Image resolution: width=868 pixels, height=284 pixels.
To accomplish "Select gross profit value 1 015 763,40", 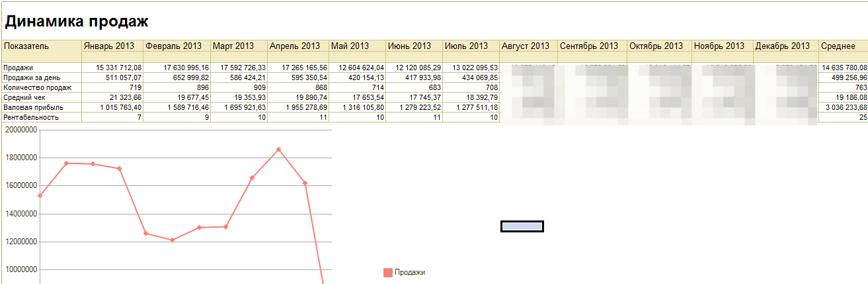I will tap(112, 107).
